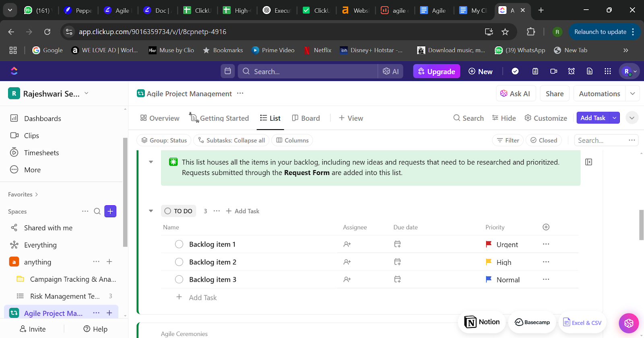The width and height of the screenshot is (644, 338).
Task: Click the top Search input field
Action: click(308, 71)
